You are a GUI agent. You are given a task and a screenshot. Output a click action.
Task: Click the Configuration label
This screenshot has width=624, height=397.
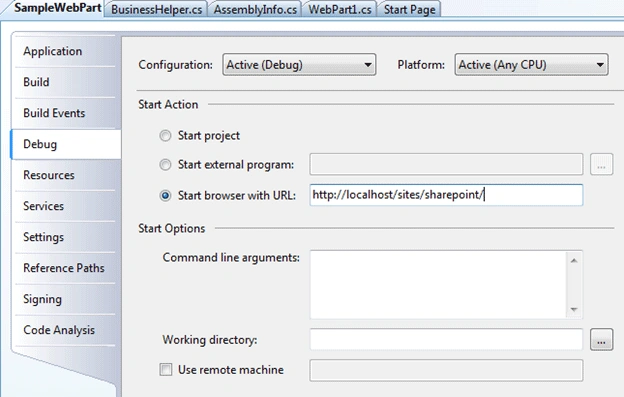(x=176, y=65)
